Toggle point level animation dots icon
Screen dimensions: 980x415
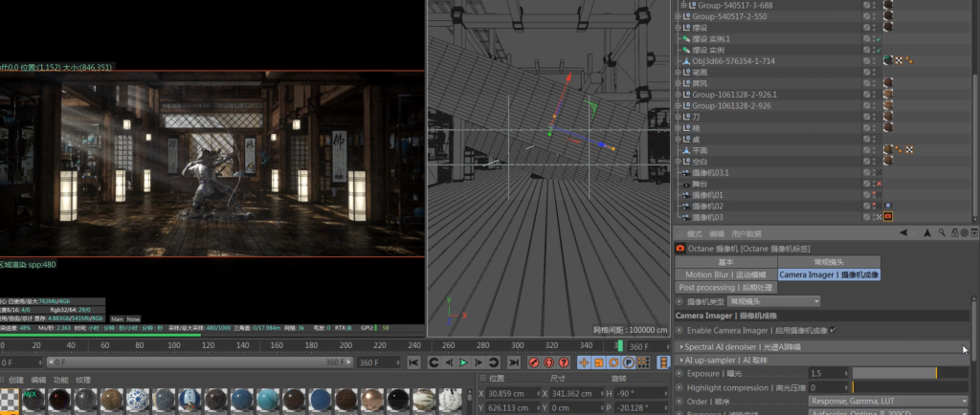(642, 362)
